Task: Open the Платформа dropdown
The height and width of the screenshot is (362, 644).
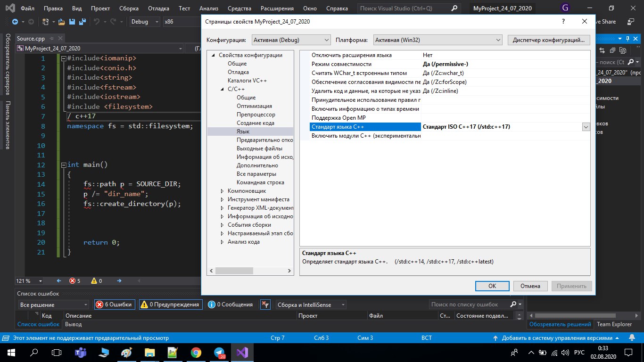Action: coord(438,40)
